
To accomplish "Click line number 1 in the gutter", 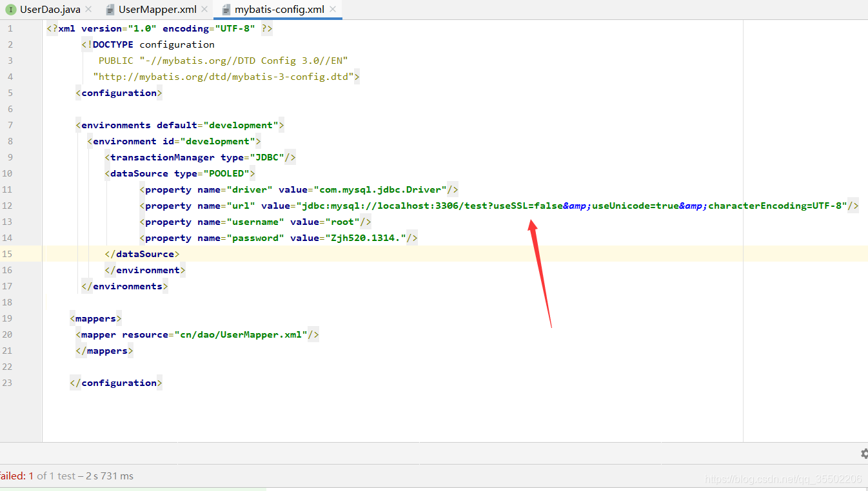I will (x=10, y=28).
